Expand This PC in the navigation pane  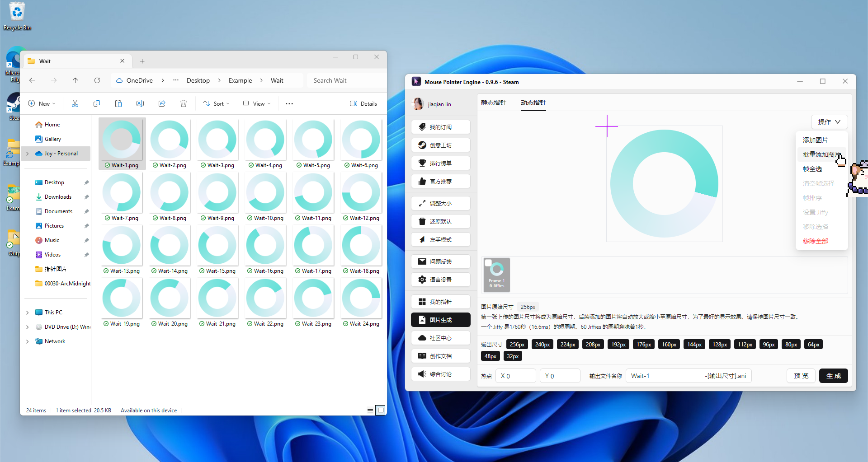(27, 312)
